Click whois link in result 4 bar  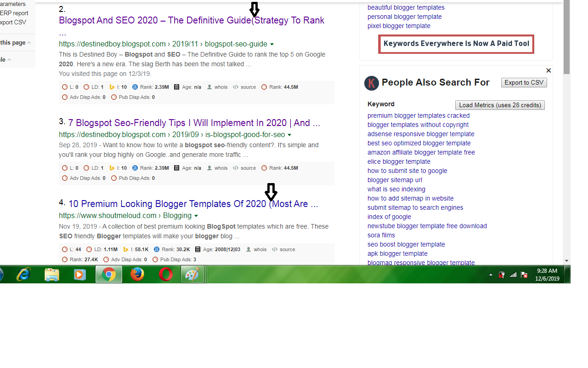click(x=256, y=249)
